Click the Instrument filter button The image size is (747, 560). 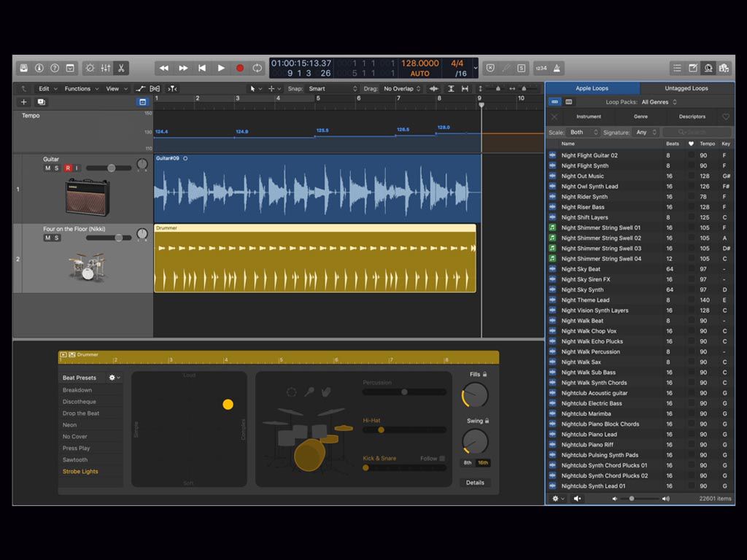point(589,116)
